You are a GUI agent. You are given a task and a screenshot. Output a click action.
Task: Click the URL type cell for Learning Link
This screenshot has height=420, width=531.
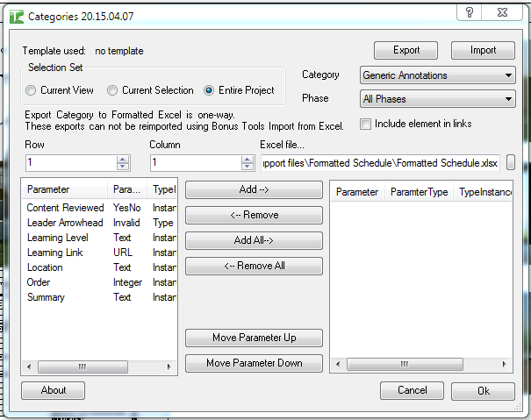pyautogui.click(x=123, y=253)
